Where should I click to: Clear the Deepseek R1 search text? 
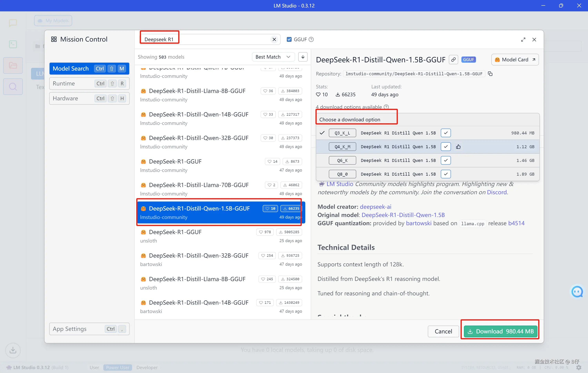click(274, 40)
